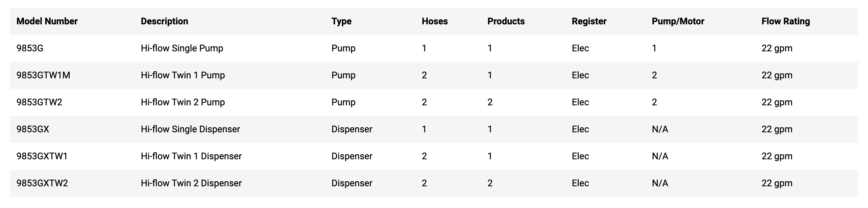The height and width of the screenshot is (208, 868).
Task: Select model number 9853GXTW2
Action: [x=42, y=183]
